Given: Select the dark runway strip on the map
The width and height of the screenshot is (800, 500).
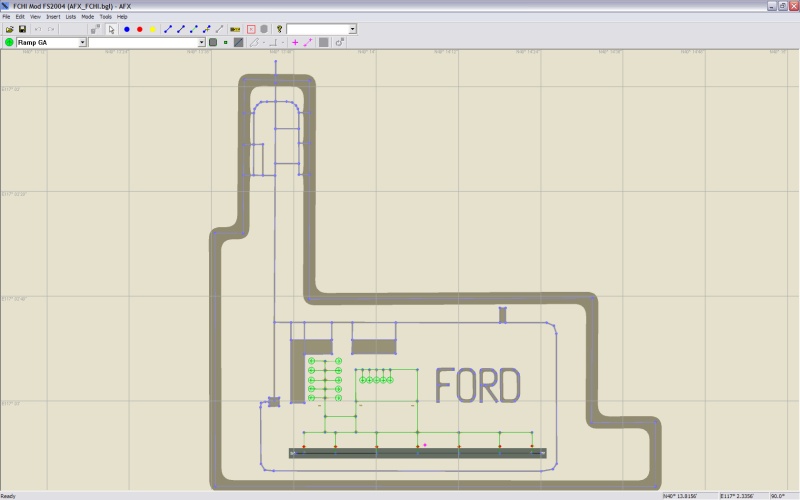Looking at the screenshot, I should tap(417, 453).
